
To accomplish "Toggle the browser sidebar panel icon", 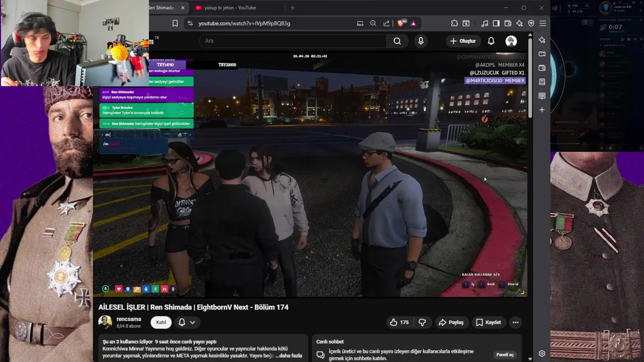I will [x=496, y=23].
